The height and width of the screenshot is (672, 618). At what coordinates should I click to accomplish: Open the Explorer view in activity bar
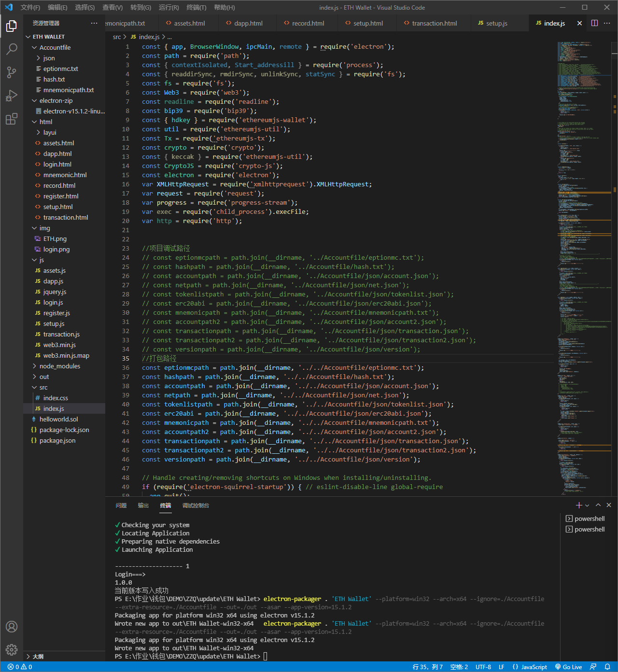[x=12, y=26]
